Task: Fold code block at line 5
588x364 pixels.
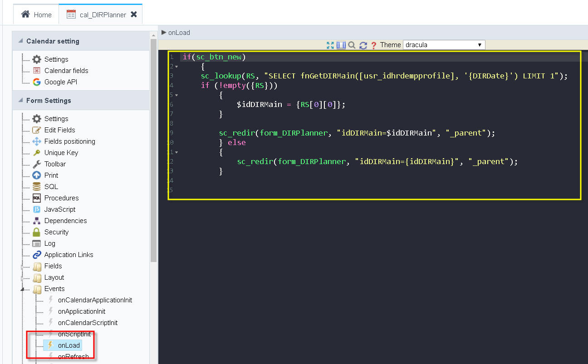Action: 176,95
